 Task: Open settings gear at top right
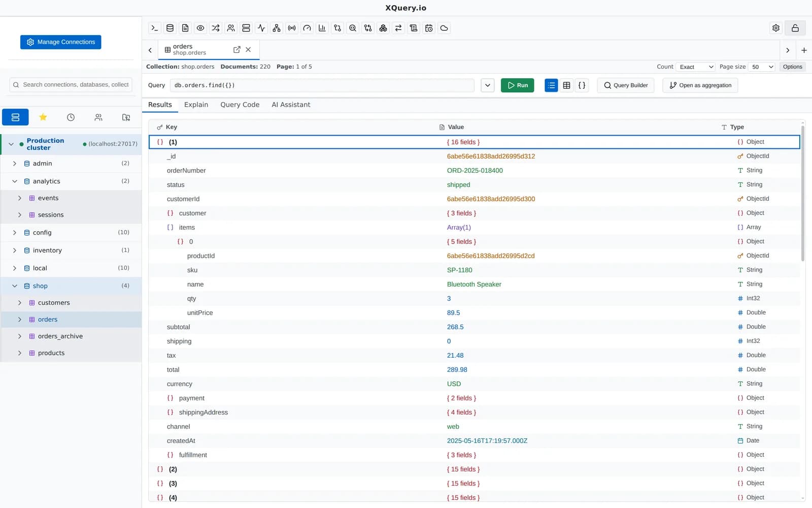pos(776,28)
